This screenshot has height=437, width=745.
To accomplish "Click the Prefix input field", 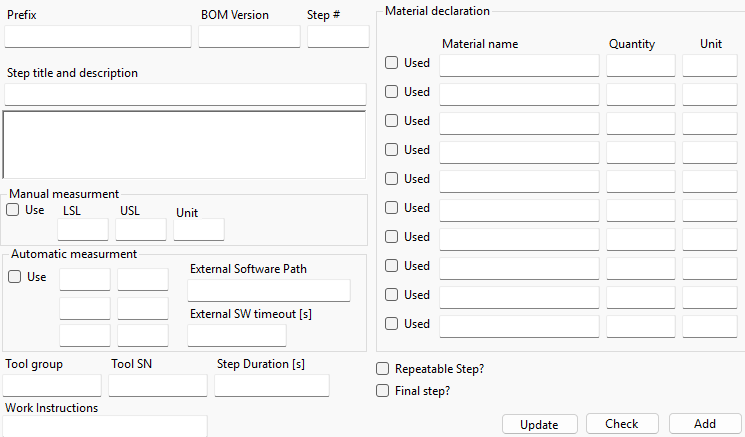I will pyautogui.click(x=98, y=37).
